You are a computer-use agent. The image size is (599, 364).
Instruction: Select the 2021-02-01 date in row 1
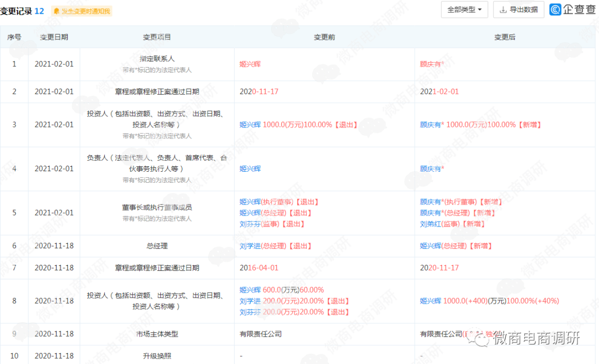click(x=54, y=64)
